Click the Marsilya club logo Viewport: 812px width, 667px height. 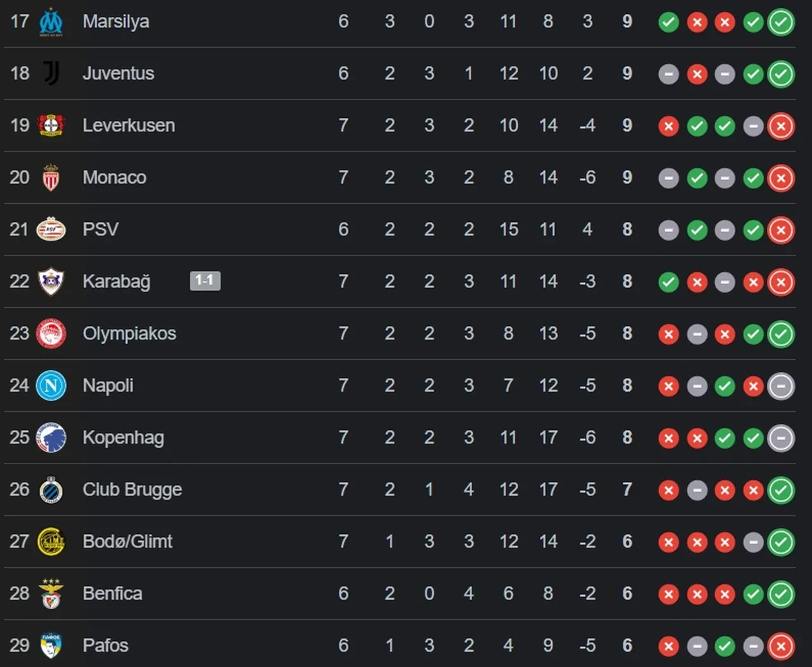tap(51, 22)
